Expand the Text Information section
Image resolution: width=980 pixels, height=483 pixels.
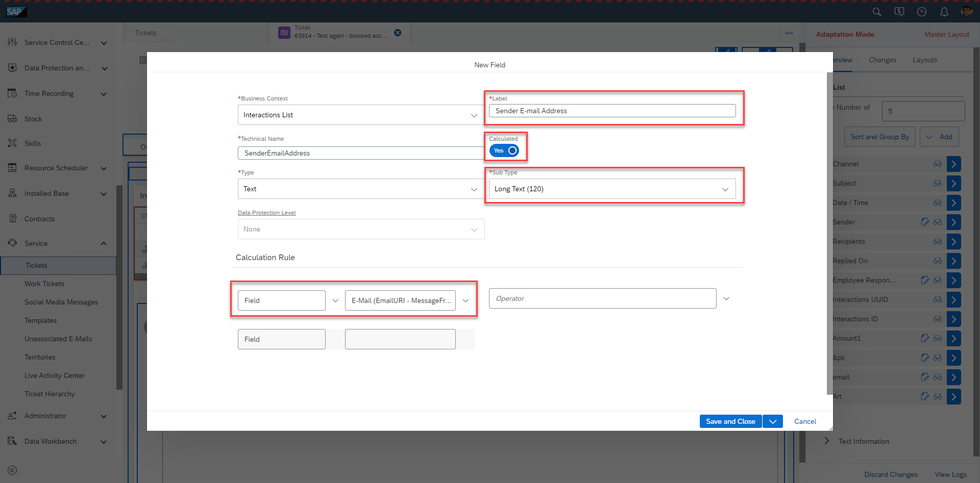(827, 441)
